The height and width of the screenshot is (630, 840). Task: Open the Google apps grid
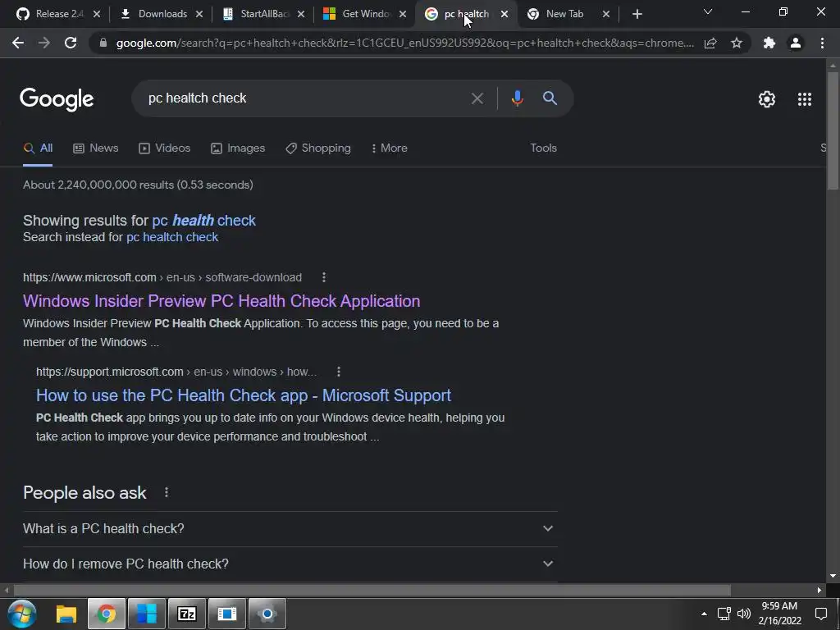805,99
